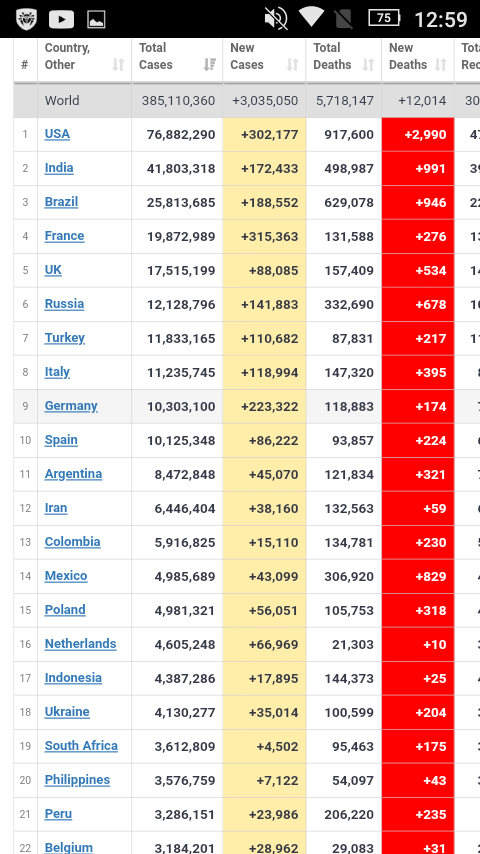The width and height of the screenshot is (480, 854).
Task: Sort by Country column arrows icon
Action: point(118,65)
